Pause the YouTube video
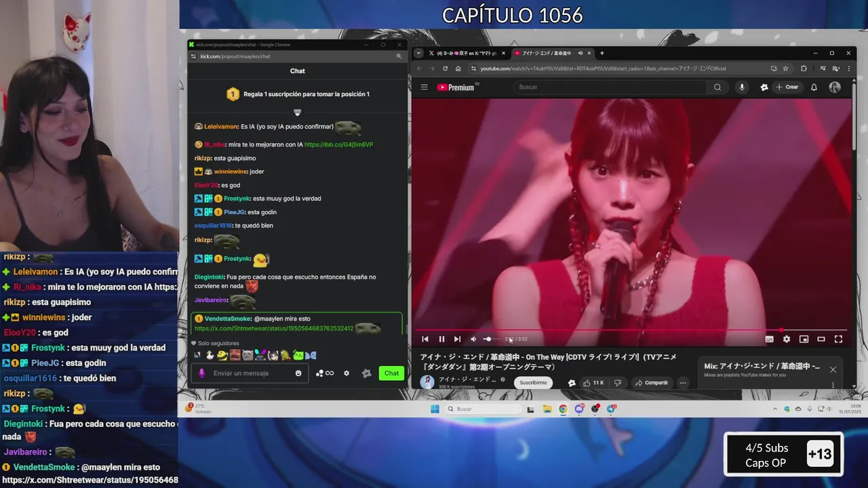This screenshot has width=868, height=488. tap(441, 339)
